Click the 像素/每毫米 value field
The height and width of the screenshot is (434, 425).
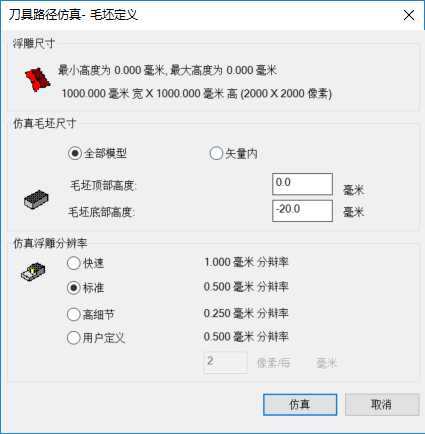tap(225, 362)
